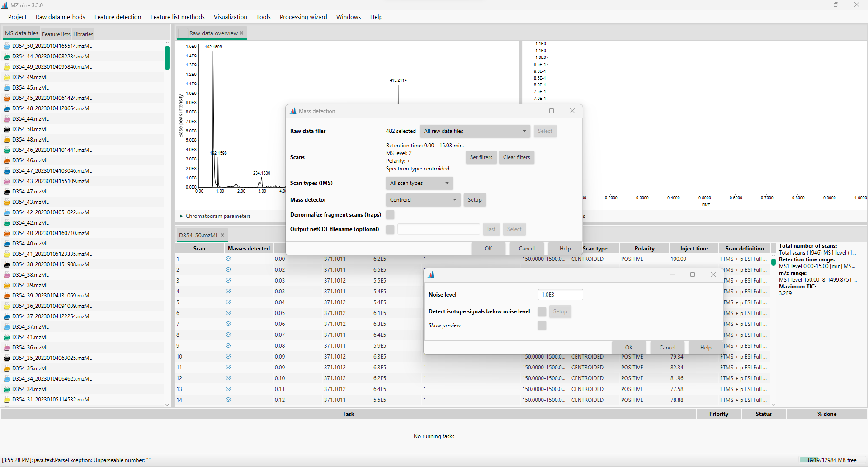Open the Feature detection menu

[x=118, y=17]
